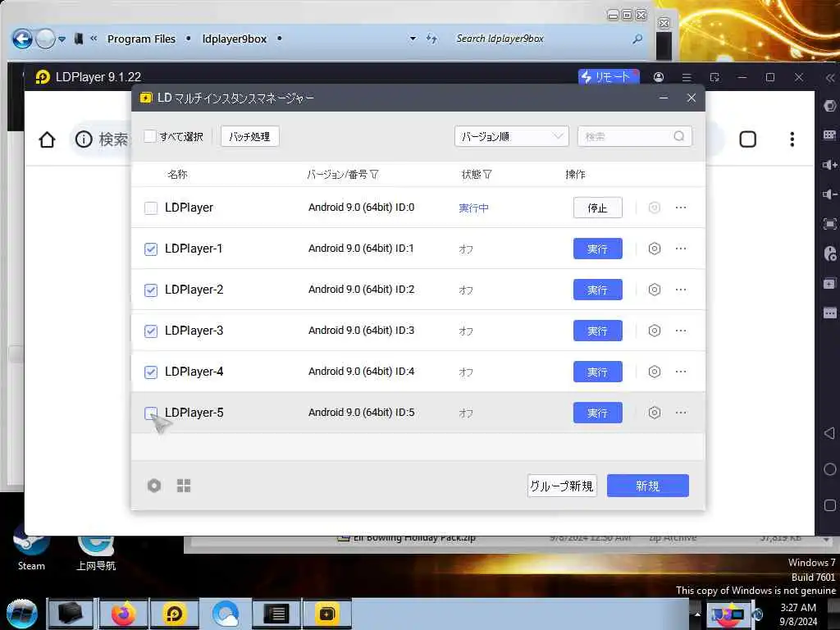Click the リモート remote button in LDPlayer title bar
This screenshot has height=630, width=840.
pos(609,77)
